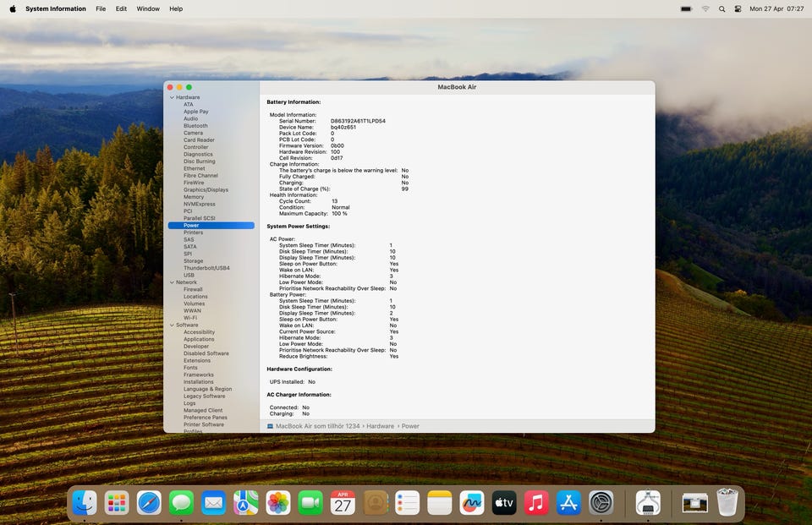This screenshot has width=812, height=525.
Task: Click the date and time in menu bar
Action: point(776,8)
